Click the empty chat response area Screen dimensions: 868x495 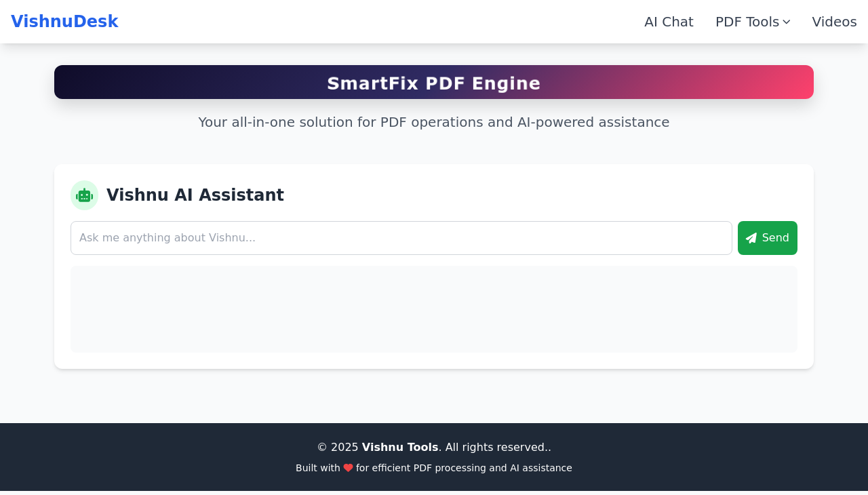pos(433,309)
